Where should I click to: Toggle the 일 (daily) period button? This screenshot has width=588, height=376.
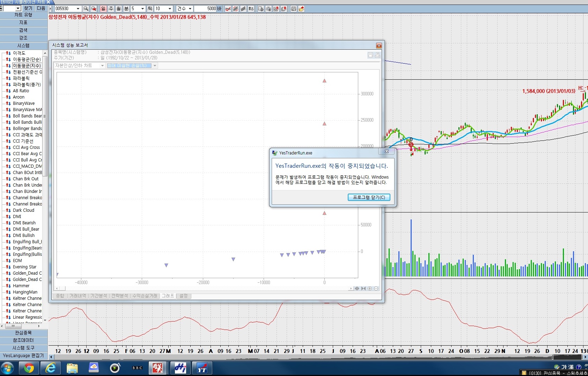(103, 9)
